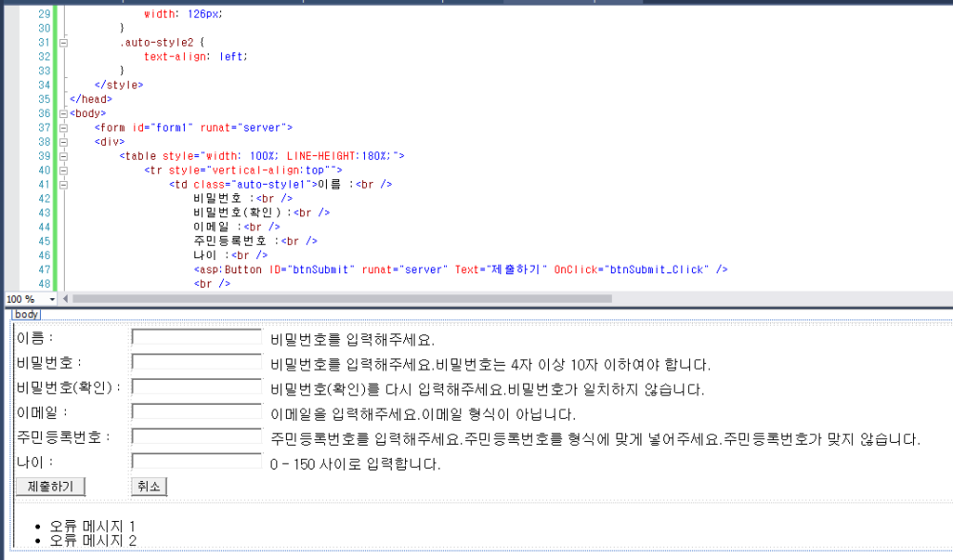The height and width of the screenshot is (560, 953).
Task: Select the '오류 메시지 1' list item
Action: point(92,526)
